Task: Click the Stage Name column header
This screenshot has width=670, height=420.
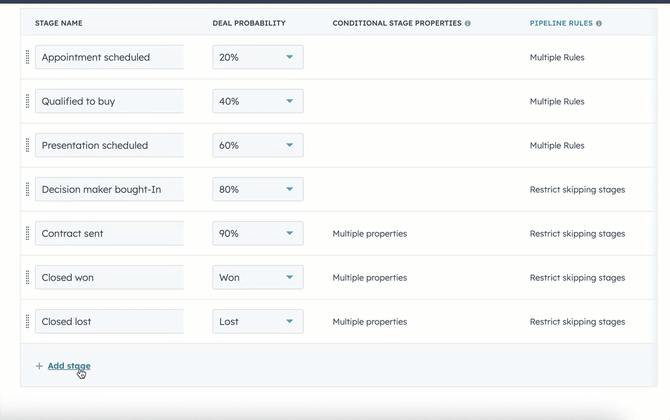Action: coord(59,23)
